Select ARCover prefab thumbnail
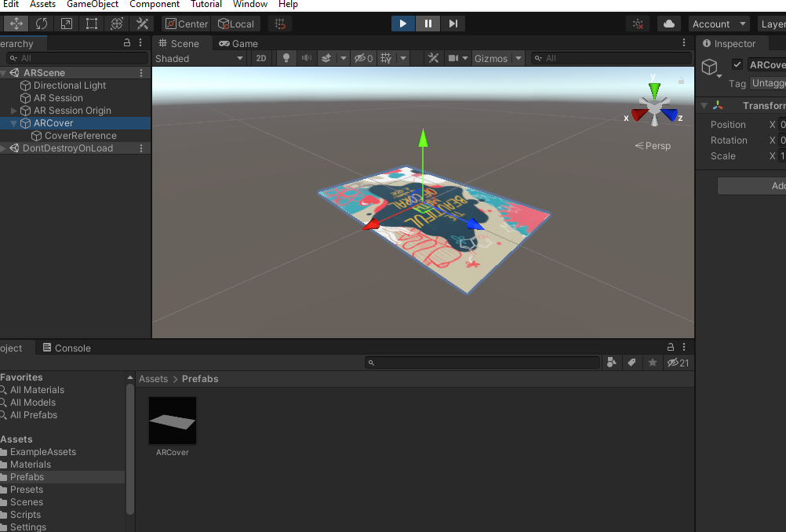The height and width of the screenshot is (532, 786). click(x=173, y=420)
